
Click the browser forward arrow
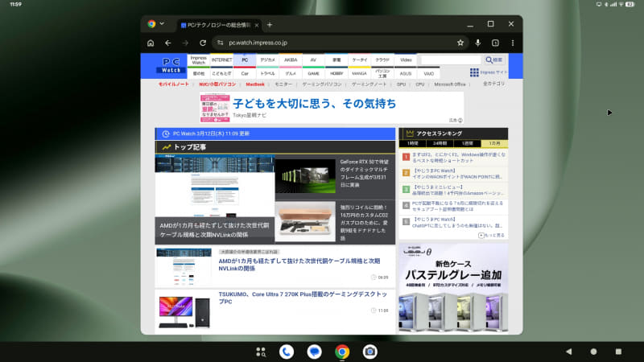click(186, 43)
